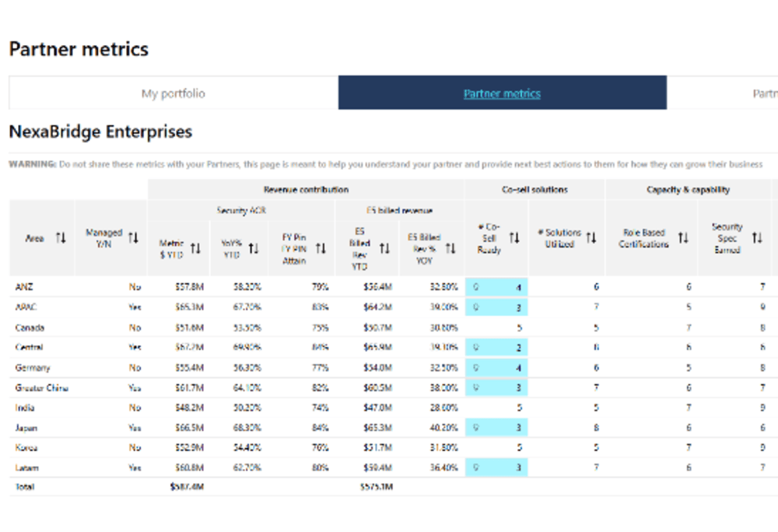Select the Greater China area cell
Screen dimensions: 778x532
point(42,387)
